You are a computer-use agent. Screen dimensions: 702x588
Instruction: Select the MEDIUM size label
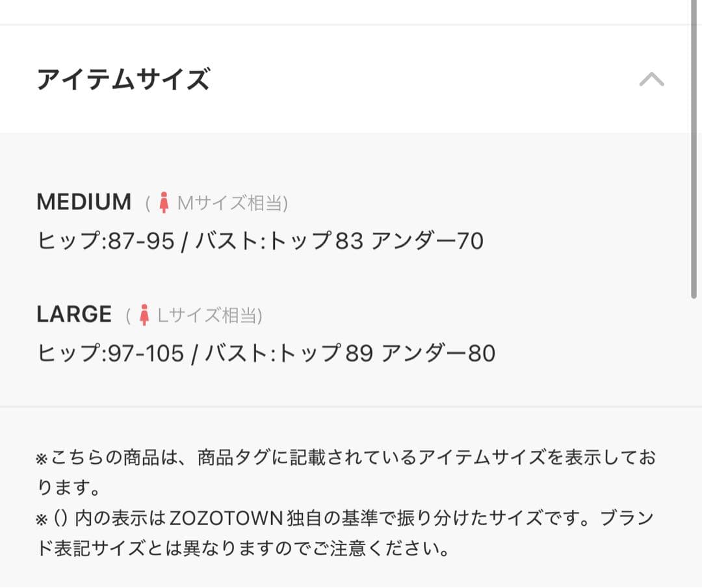[84, 202]
